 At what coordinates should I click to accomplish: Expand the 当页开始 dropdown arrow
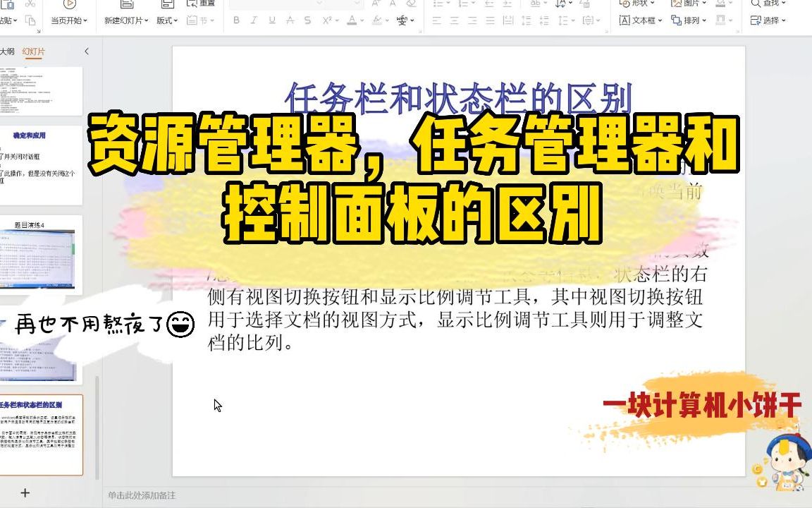(85, 21)
